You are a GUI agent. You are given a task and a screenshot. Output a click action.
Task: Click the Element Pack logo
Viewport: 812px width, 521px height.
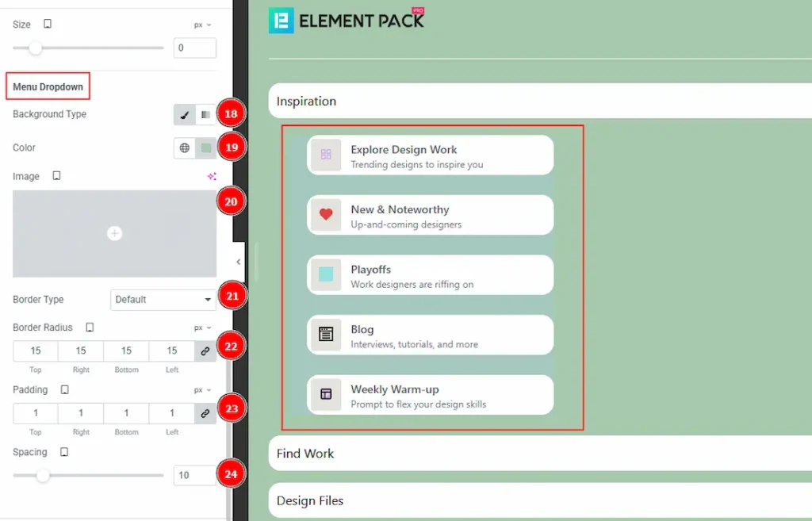(347, 20)
